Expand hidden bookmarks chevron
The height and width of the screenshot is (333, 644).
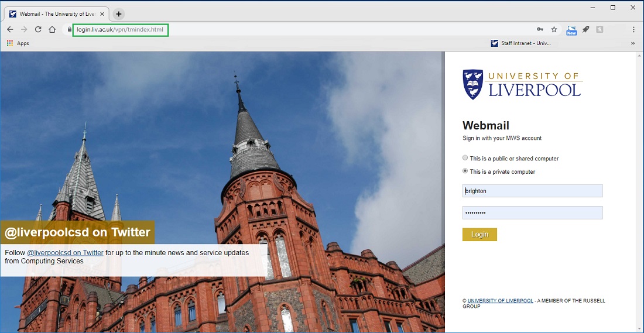click(x=633, y=43)
